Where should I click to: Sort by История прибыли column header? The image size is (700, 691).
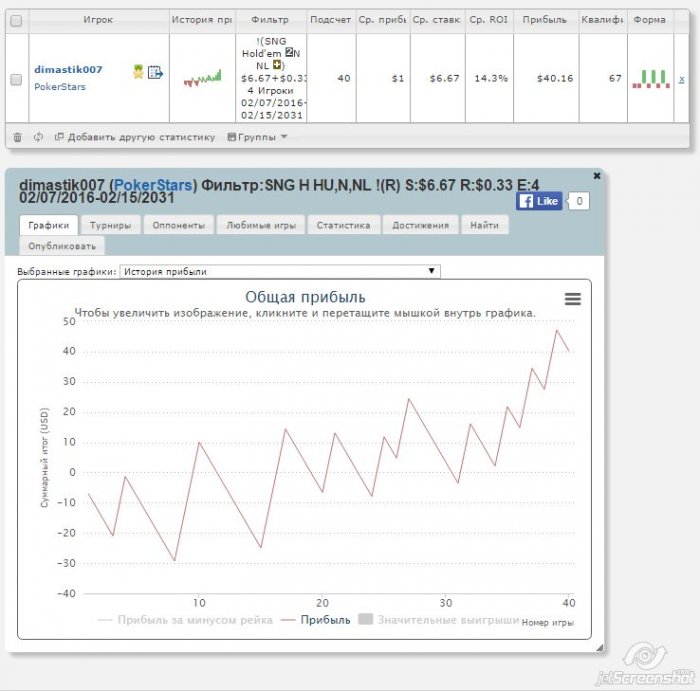[x=202, y=20]
